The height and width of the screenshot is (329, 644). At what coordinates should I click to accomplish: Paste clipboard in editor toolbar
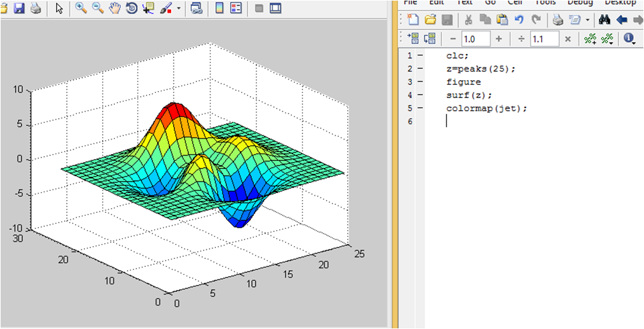[502, 19]
